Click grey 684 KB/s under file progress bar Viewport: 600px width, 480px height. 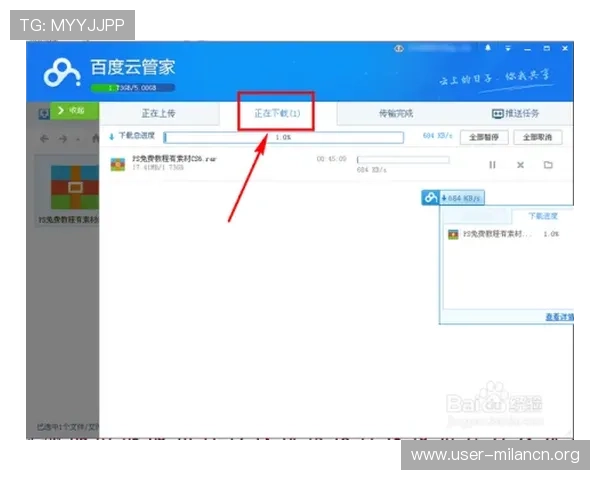[x=372, y=170]
